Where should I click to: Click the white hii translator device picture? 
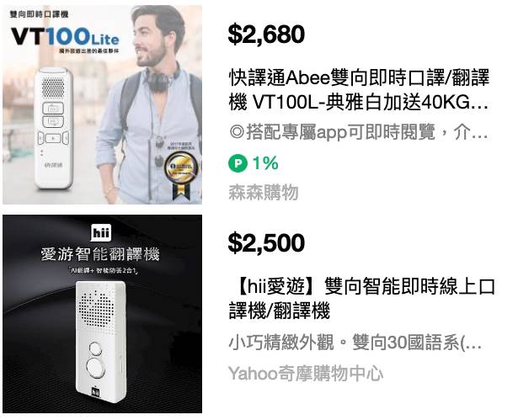point(100,342)
